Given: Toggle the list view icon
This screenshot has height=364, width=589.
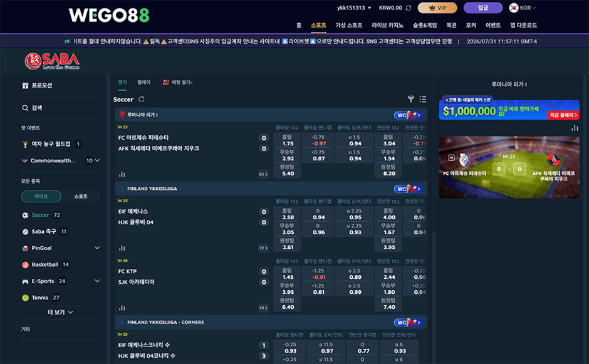Looking at the screenshot, I should (423, 99).
